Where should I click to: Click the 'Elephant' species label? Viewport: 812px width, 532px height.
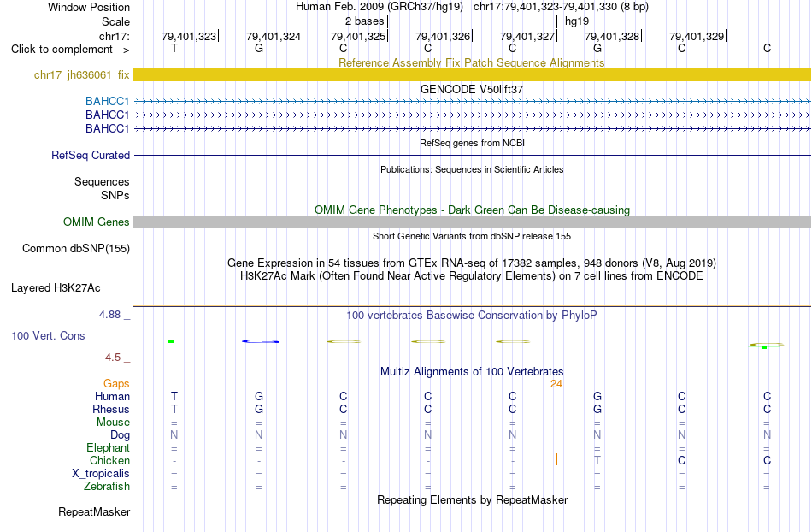pyautogui.click(x=108, y=447)
